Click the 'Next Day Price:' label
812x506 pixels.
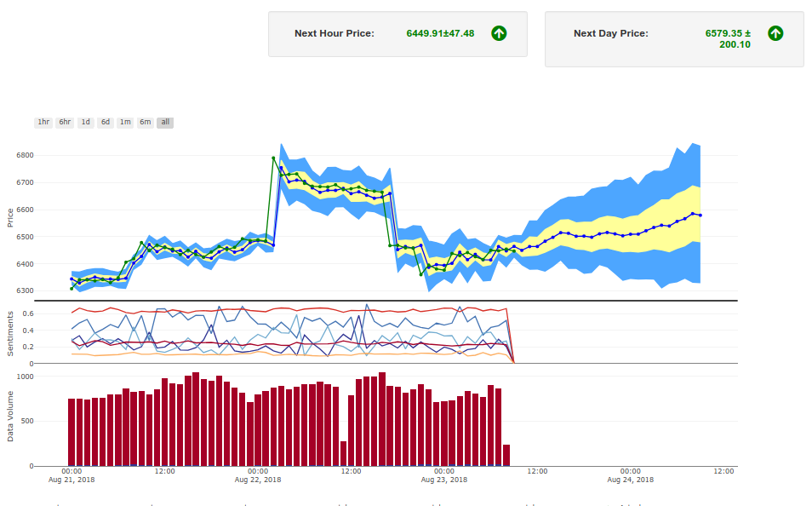pyautogui.click(x=610, y=33)
